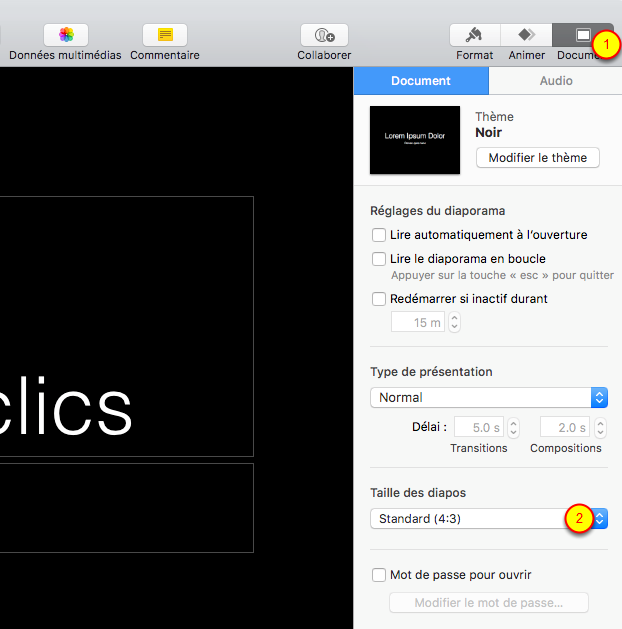Click the Collaborer toolbar icon
The height and width of the screenshot is (629, 622).
(x=324, y=35)
